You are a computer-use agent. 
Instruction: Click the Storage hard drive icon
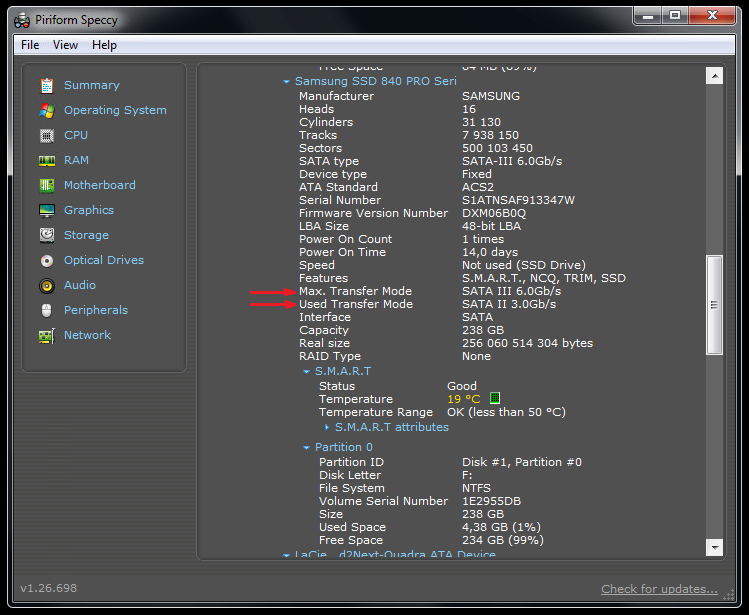tap(47, 235)
